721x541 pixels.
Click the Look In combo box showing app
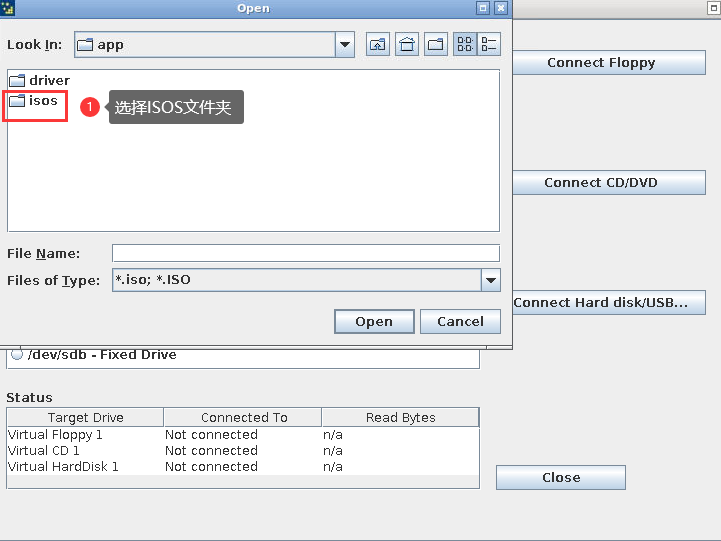203,45
